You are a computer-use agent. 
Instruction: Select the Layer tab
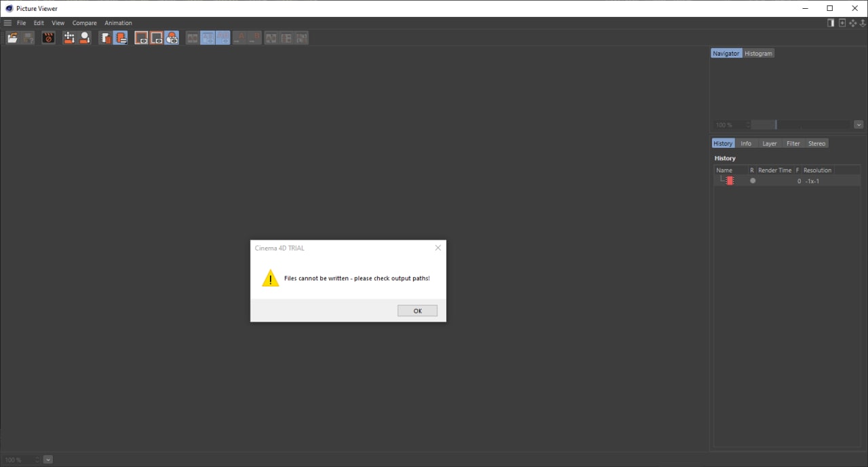pos(770,143)
